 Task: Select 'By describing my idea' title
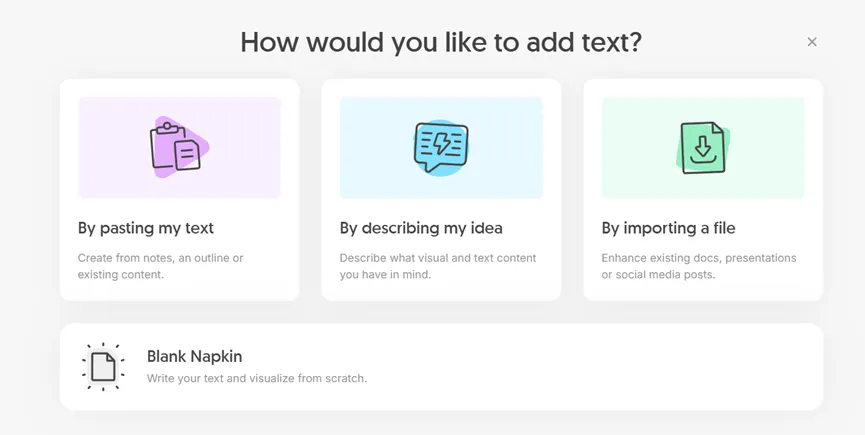click(421, 228)
